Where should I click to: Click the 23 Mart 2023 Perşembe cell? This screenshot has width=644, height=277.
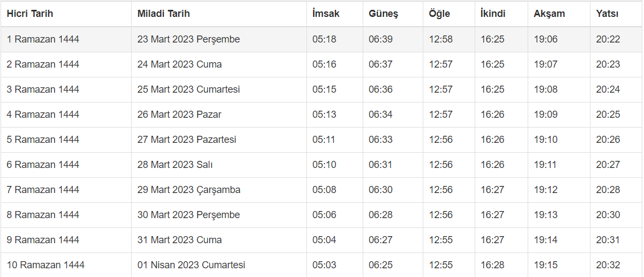pyautogui.click(x=188, y=39)
